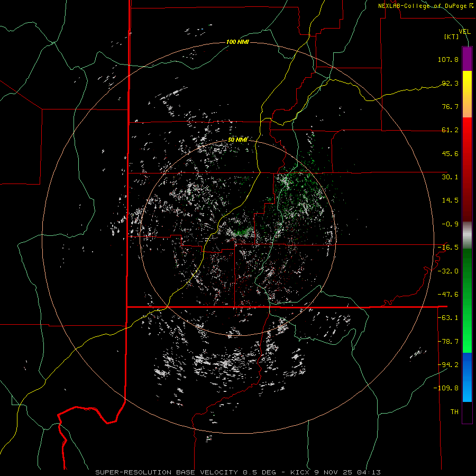Select the -16.5 velocity scale value
Viewport: 476px width, 476px height.
click(x=448, y=248)
